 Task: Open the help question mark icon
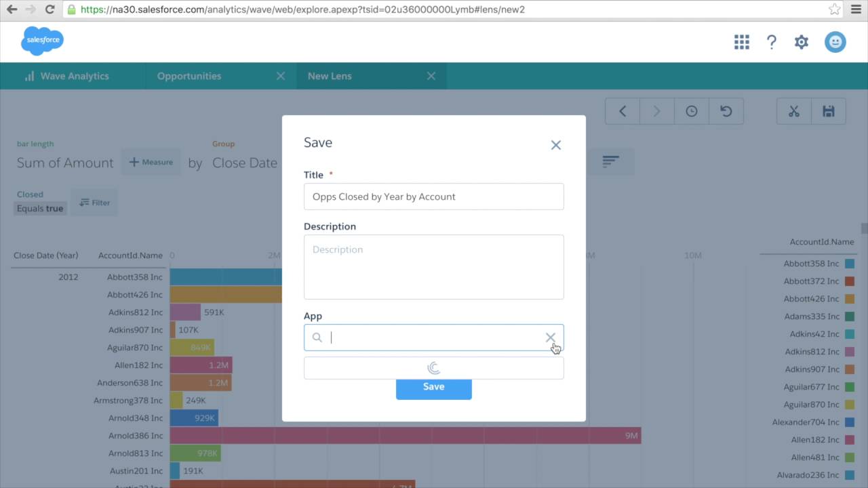click(772, 42)
